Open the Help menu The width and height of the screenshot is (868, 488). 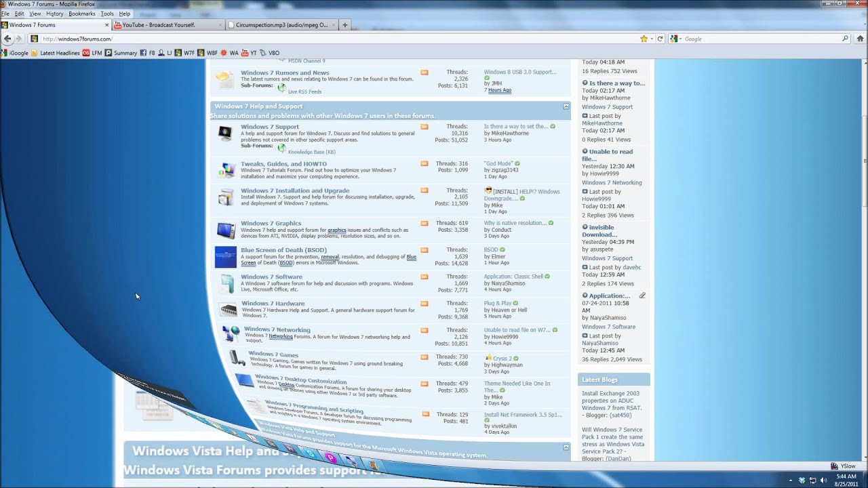click(125, 14)
